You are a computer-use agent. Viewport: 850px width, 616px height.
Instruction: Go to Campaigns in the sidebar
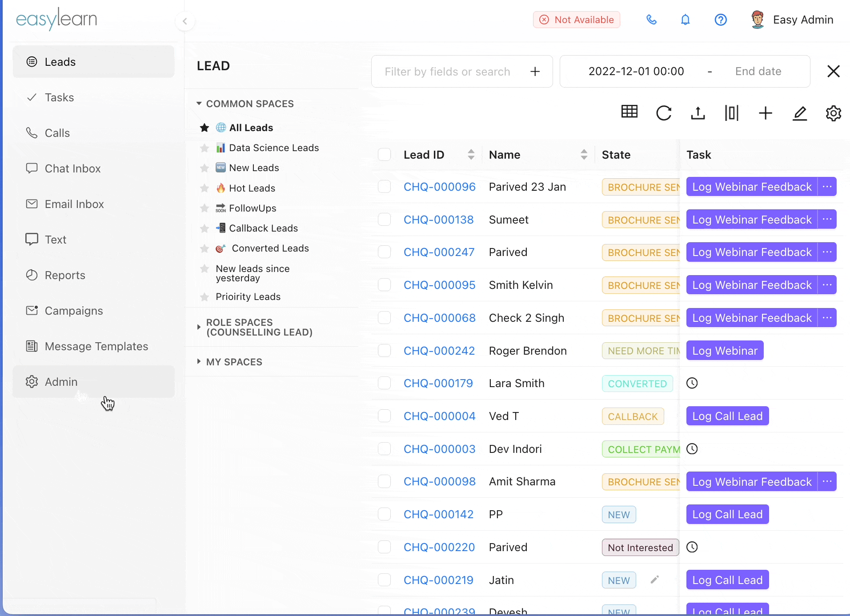(x=74, y=311)
